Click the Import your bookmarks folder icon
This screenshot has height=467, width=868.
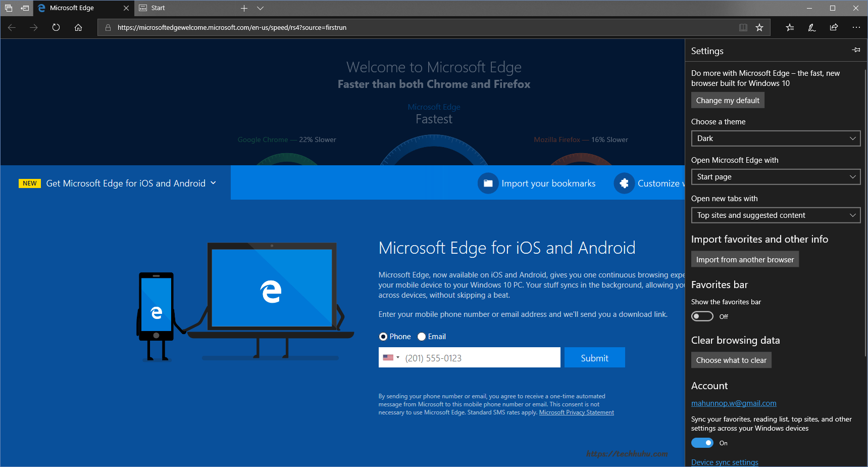(488, 183)
